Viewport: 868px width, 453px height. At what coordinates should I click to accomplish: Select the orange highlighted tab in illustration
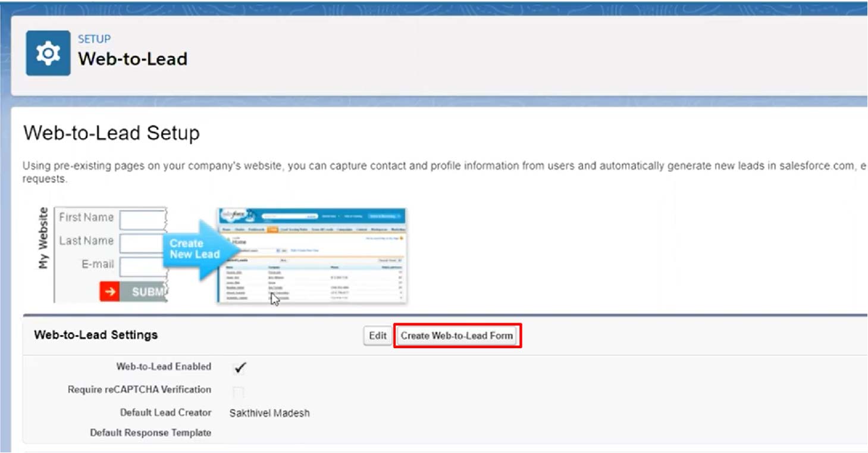pyautogui.click(x=272, y=229)
